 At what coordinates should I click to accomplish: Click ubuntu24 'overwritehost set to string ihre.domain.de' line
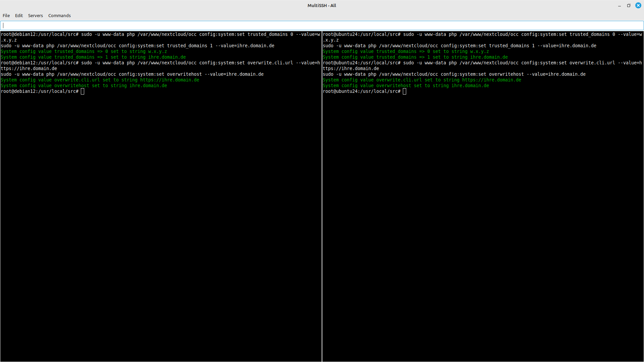[x=406, y=85]
